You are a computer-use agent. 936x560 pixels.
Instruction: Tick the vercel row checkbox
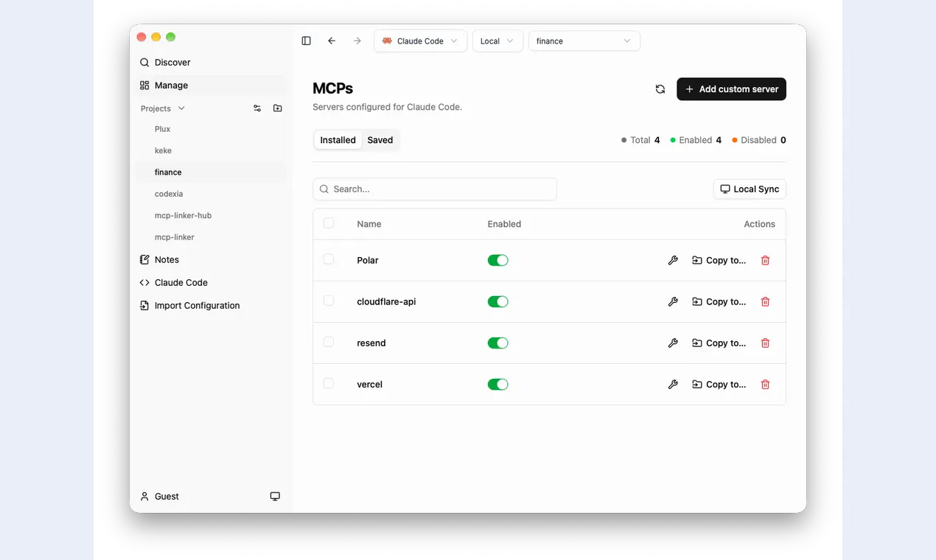[329, 383]
